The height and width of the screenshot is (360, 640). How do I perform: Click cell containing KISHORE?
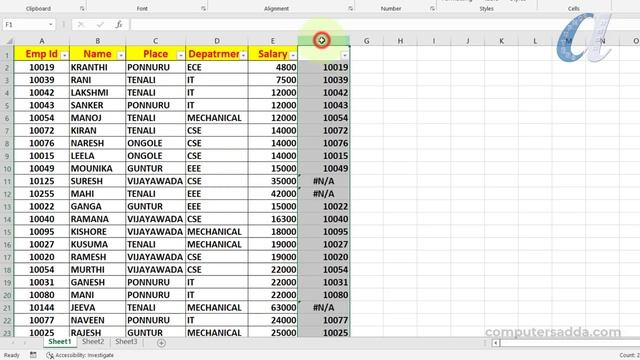(98, 232)
